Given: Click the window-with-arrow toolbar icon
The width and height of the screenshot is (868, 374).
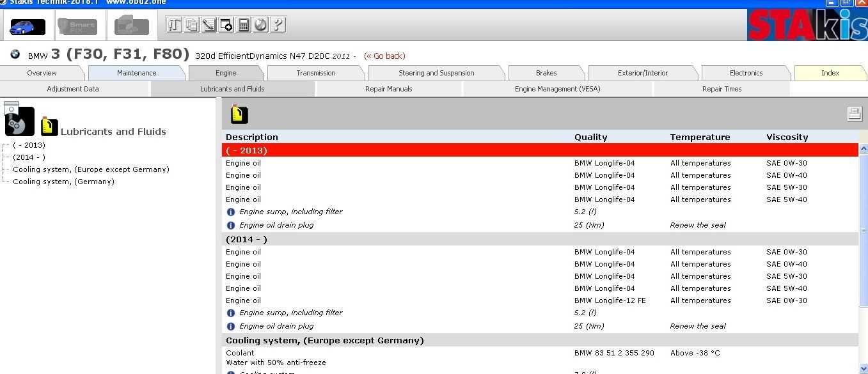Looking at the screenshot, I should (226, 25).
